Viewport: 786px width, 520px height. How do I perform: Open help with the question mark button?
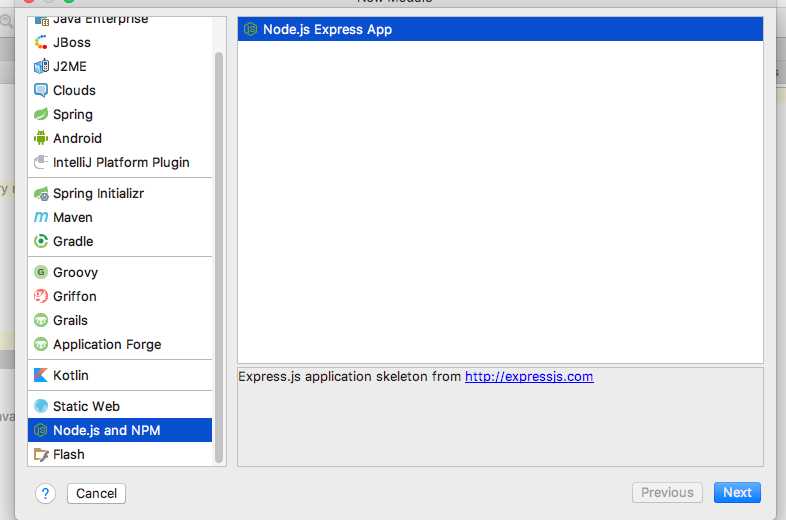[x=45, y=493]
